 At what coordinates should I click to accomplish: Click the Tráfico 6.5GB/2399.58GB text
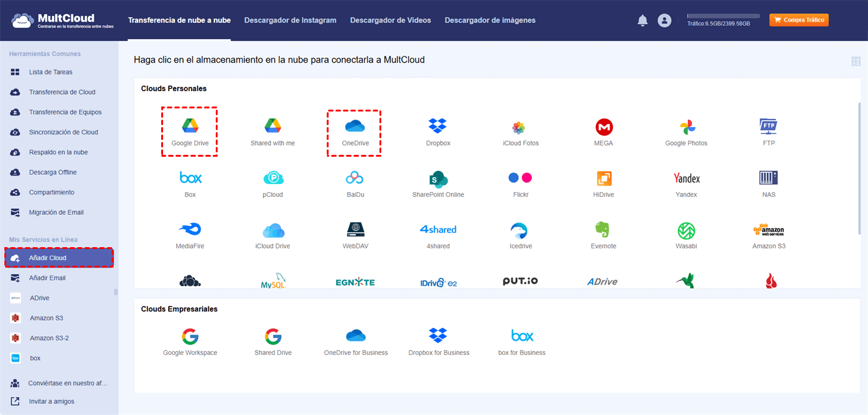tap(719, 24)
